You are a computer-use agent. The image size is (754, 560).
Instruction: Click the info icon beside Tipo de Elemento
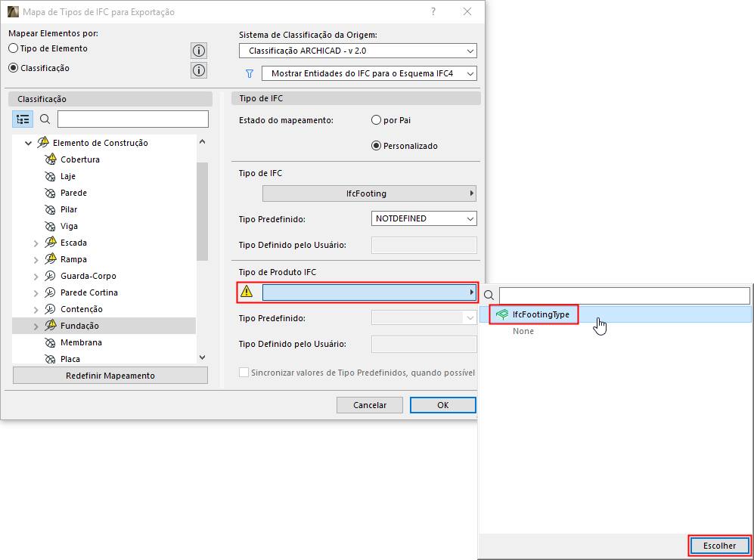tap(199, 51)
